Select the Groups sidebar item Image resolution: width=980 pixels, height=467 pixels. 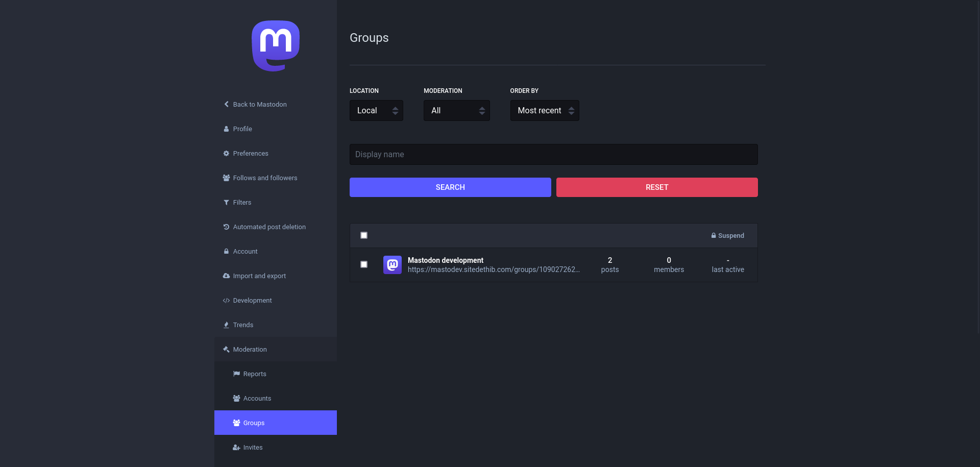(x=276, y=423)
